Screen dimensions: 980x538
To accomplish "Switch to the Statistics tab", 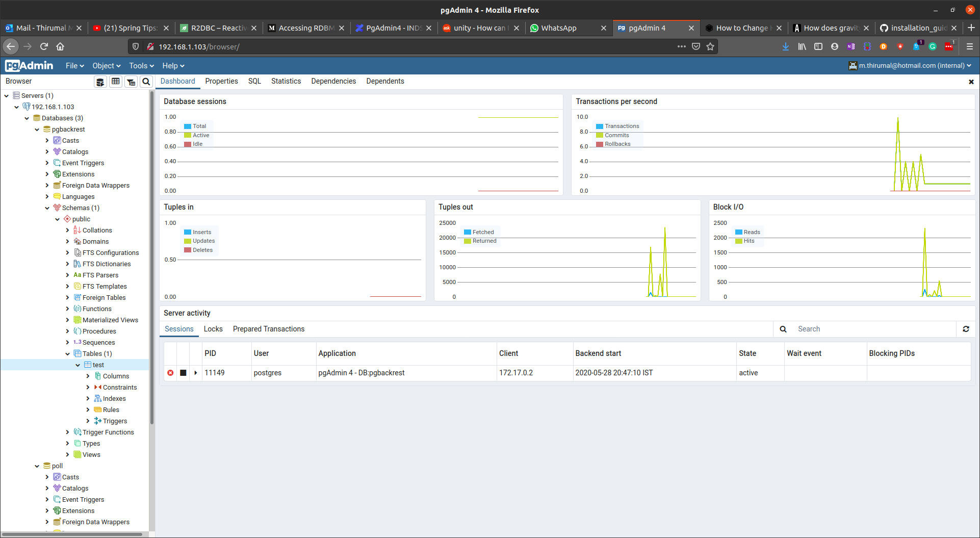I will [286, 81].
